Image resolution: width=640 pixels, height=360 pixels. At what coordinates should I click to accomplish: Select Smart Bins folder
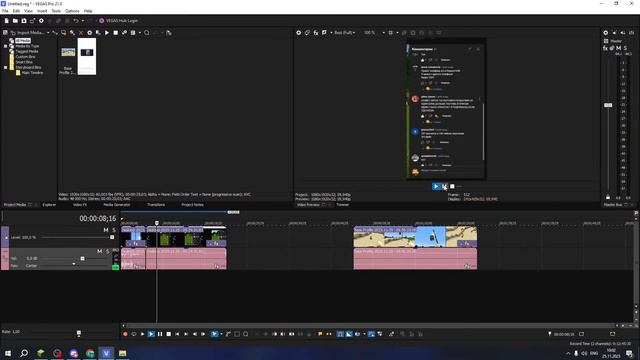[x=24, y=62]
